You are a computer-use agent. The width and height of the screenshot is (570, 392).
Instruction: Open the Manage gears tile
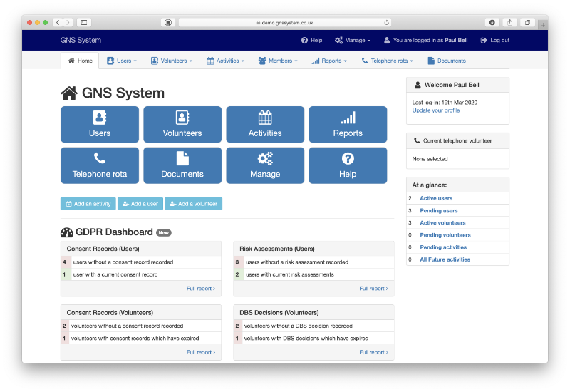coord(265,165)
